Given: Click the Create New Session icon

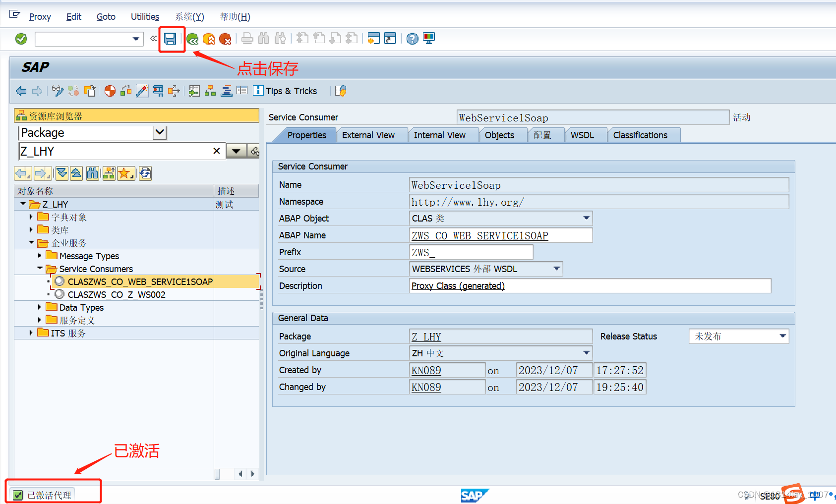Looking at the screenshot, I should 374,39.
